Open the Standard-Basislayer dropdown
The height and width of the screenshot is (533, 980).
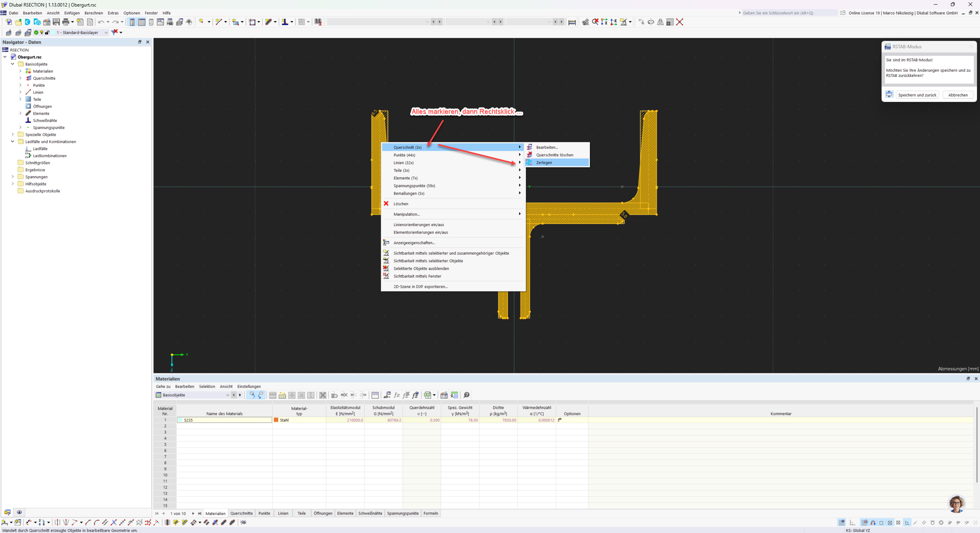click(x=106, y=33)
